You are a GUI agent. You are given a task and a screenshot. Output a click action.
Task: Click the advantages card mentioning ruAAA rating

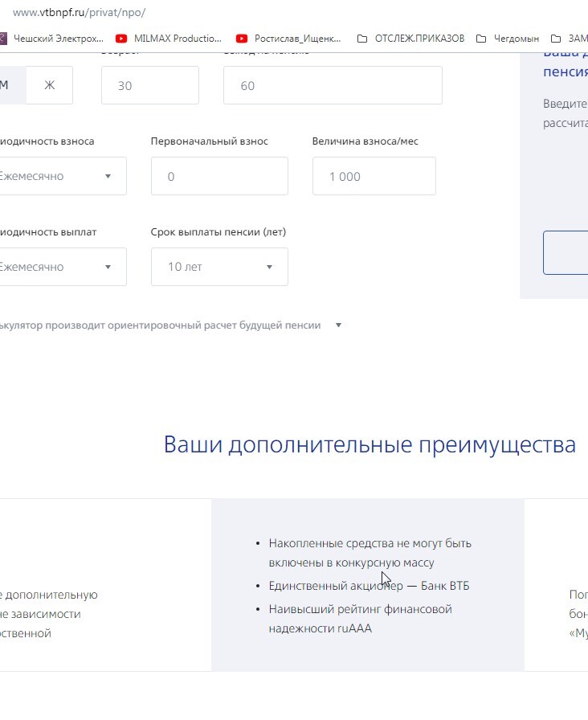pyautogui.click(x=367, y=584)
